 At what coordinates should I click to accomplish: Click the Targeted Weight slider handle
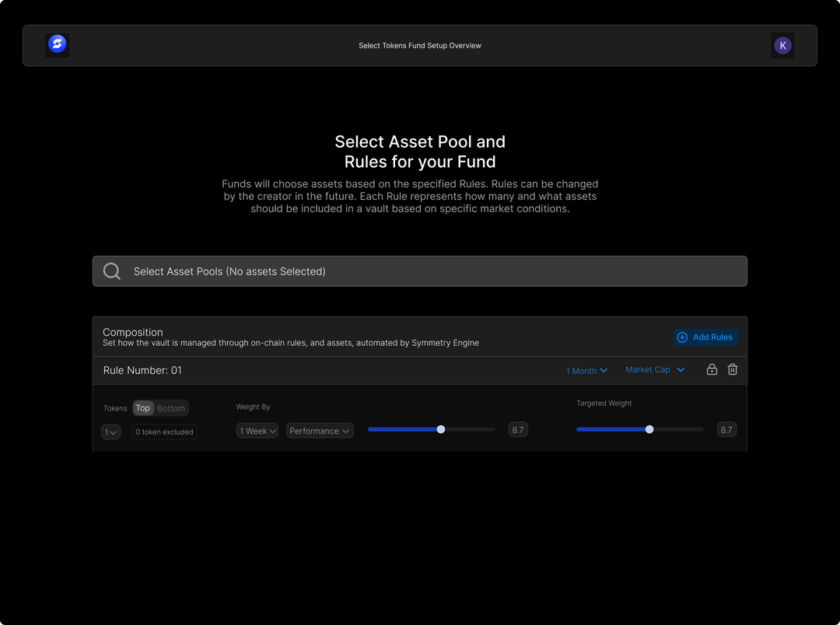(x=649, y=429)
